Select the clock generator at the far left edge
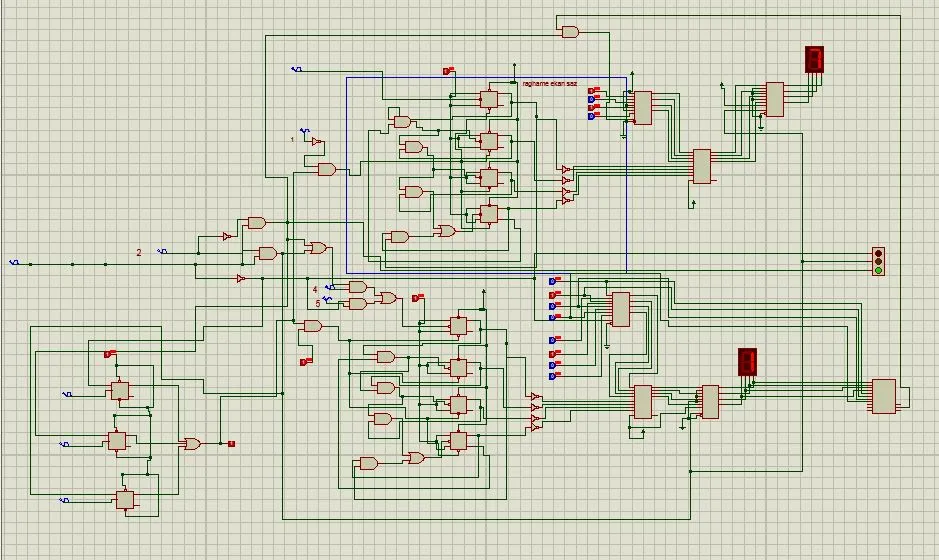This screenshot has height=560, width=939. [x=15, y=263]
